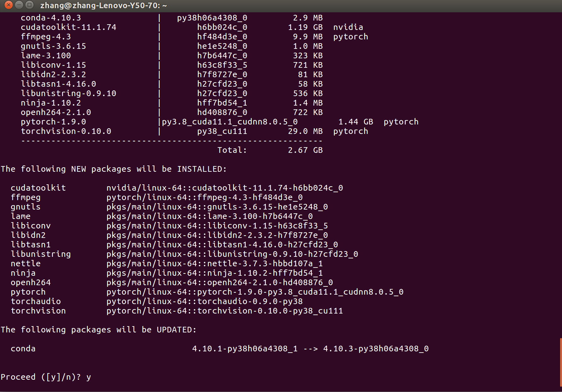Click 'gnutls-3.6.15' in the download list
The height and width of the screenshot is (392, 562).
53,46
